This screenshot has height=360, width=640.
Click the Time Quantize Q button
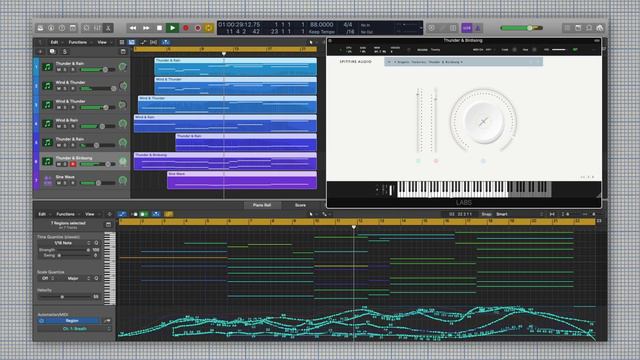[x=96, y=243]
